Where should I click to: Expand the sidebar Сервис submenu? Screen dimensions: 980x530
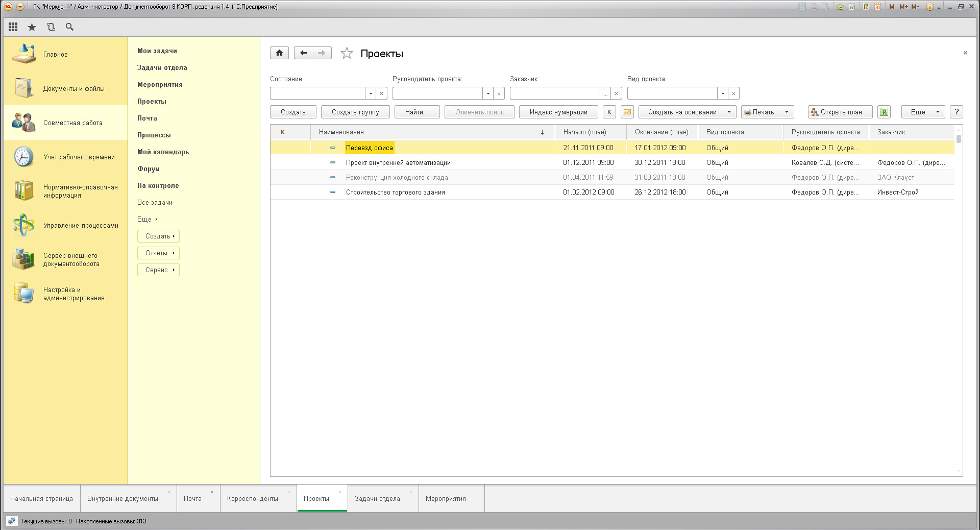tap(158, 270)
